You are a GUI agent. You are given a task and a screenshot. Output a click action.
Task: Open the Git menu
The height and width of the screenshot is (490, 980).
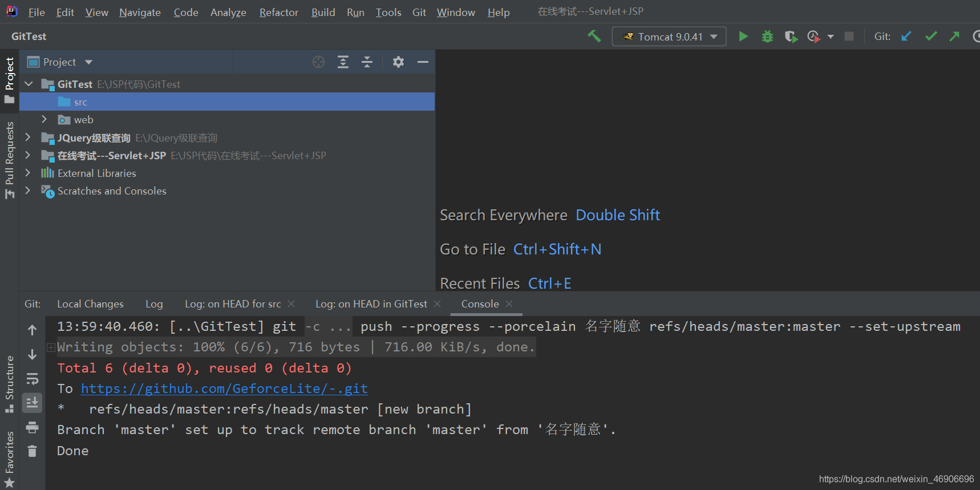(419, 13)
